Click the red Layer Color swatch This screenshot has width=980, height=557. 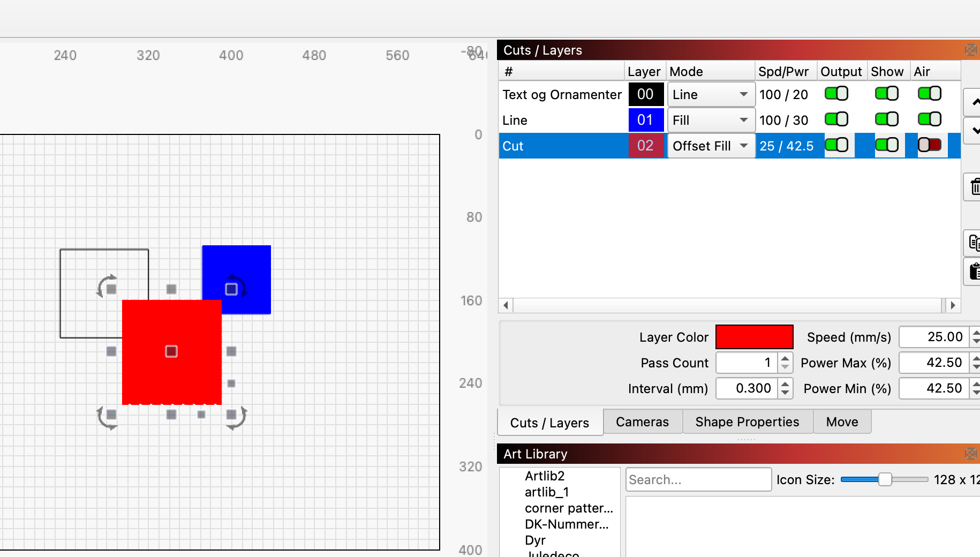click(754, 337)
